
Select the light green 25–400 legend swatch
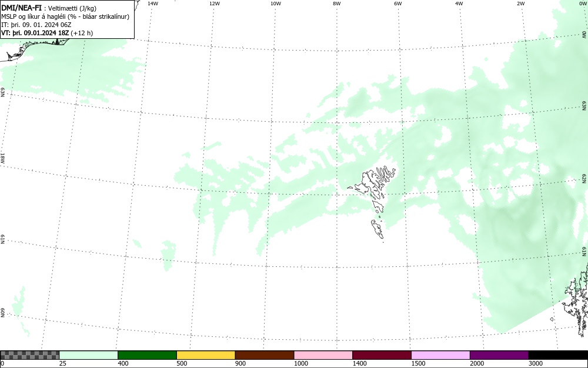click(89, 355)
